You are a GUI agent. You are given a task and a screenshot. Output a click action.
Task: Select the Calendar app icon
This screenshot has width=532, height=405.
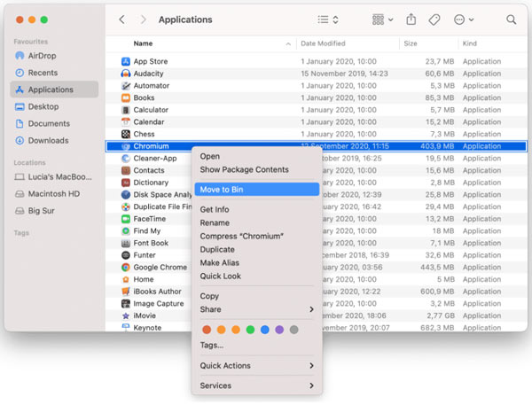[126, 121]
